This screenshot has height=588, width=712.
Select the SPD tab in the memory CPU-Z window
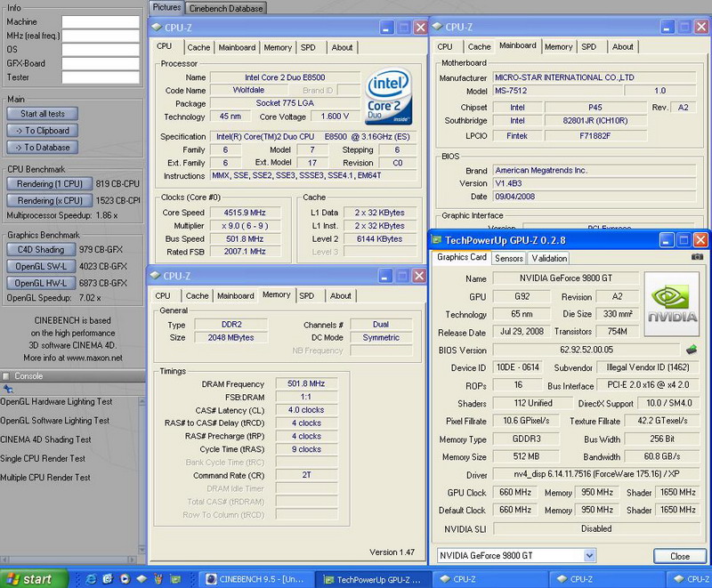click(307, 295)
